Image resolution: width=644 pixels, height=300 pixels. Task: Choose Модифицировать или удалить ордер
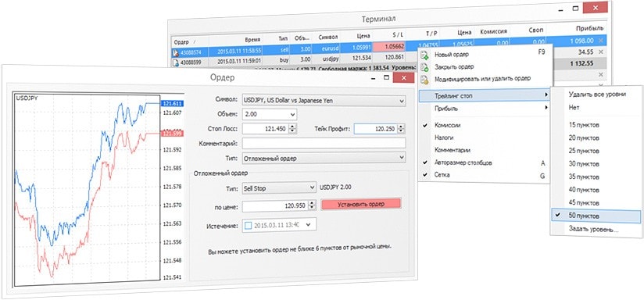[x=482, y=78]
